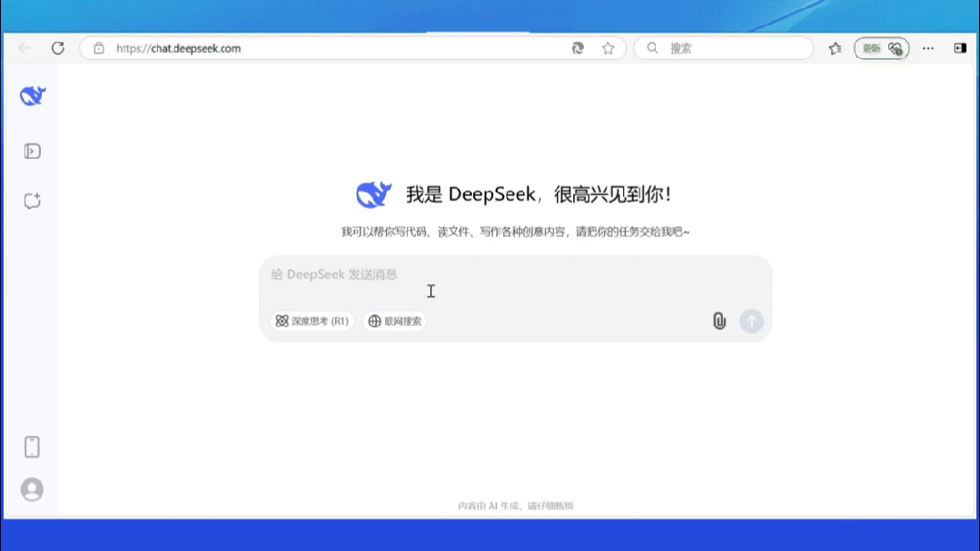Click the send message arrow button
Viewport: 980px width, 551px height.
751,321
